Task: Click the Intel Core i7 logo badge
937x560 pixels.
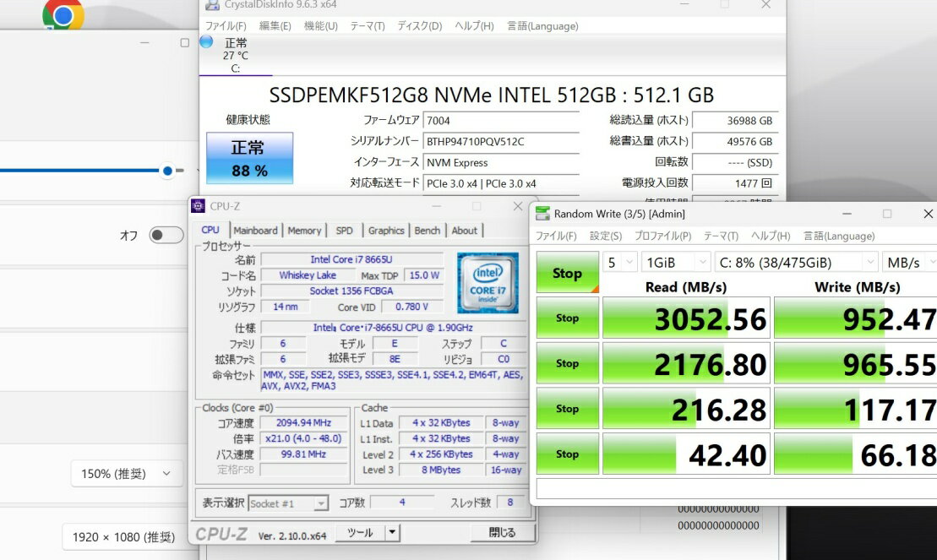Action: (x=488, y=282)
